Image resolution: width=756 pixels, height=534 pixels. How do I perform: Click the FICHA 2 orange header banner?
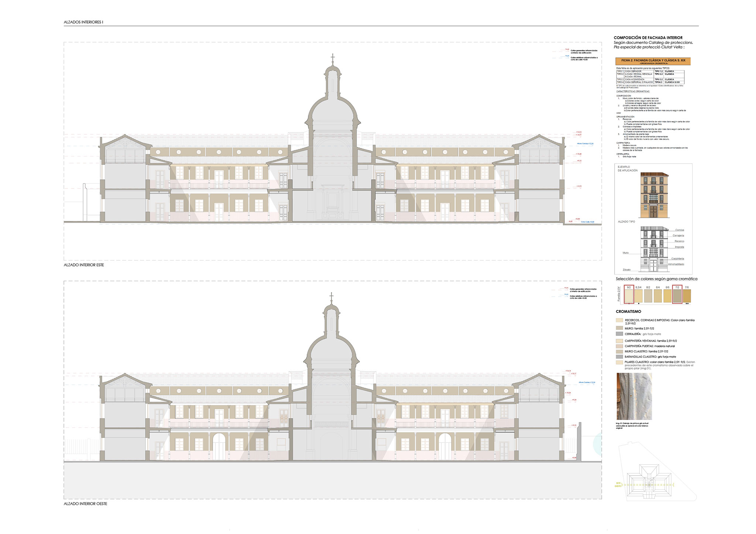tap(653, 61)
